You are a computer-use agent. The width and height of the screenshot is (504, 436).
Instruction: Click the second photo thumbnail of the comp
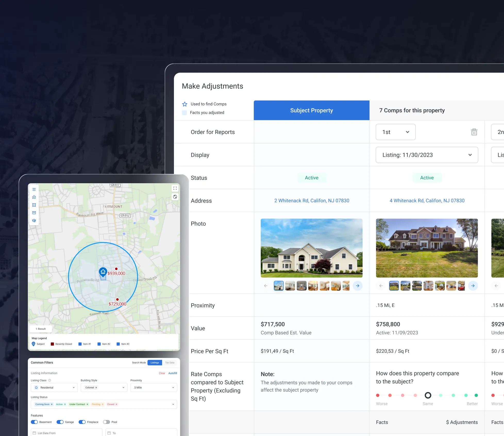pyautogui.click(x=405, y=286)
